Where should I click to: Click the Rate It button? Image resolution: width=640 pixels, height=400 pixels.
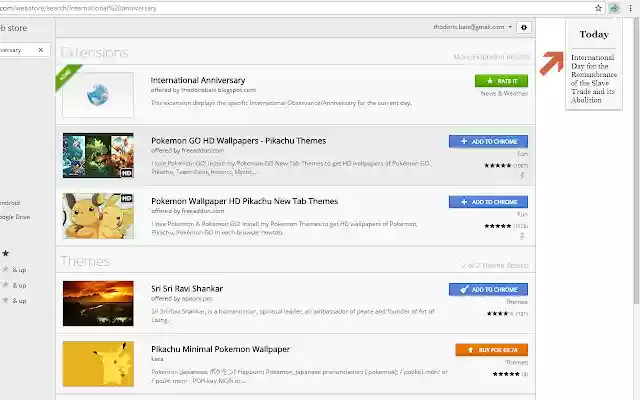tap(501, 81)
